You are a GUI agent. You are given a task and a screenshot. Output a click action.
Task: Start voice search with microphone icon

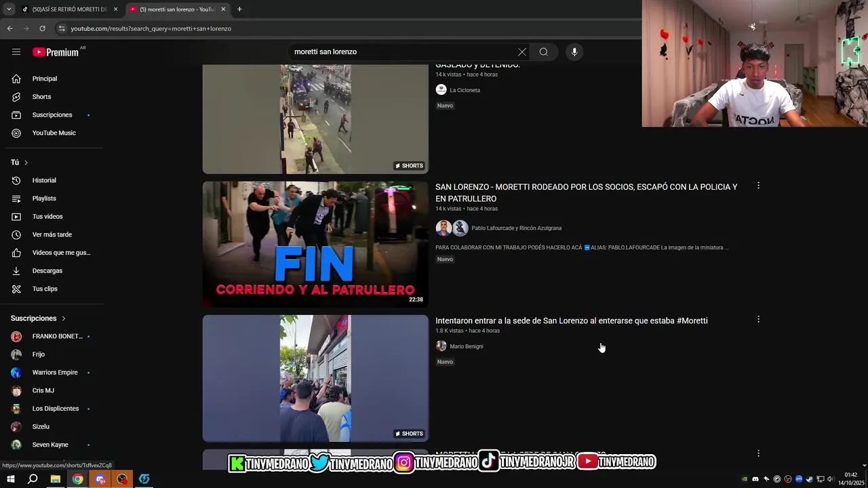(574, 52)
